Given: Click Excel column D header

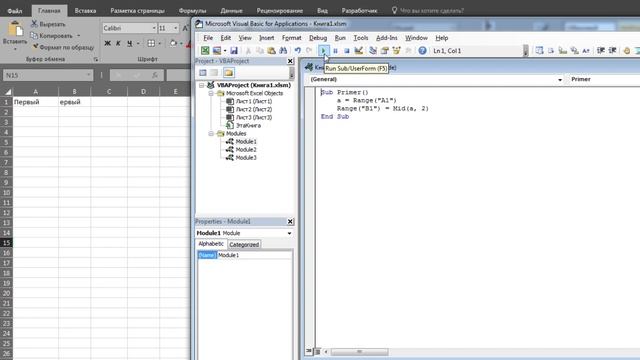Looking at the screenshot, I should coord(143,91).
